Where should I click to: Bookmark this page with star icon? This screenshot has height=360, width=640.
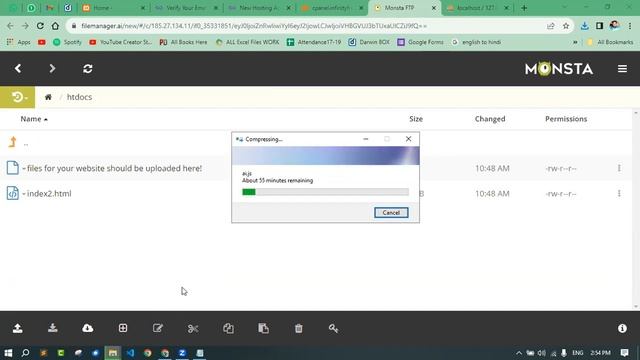[566, 26]
